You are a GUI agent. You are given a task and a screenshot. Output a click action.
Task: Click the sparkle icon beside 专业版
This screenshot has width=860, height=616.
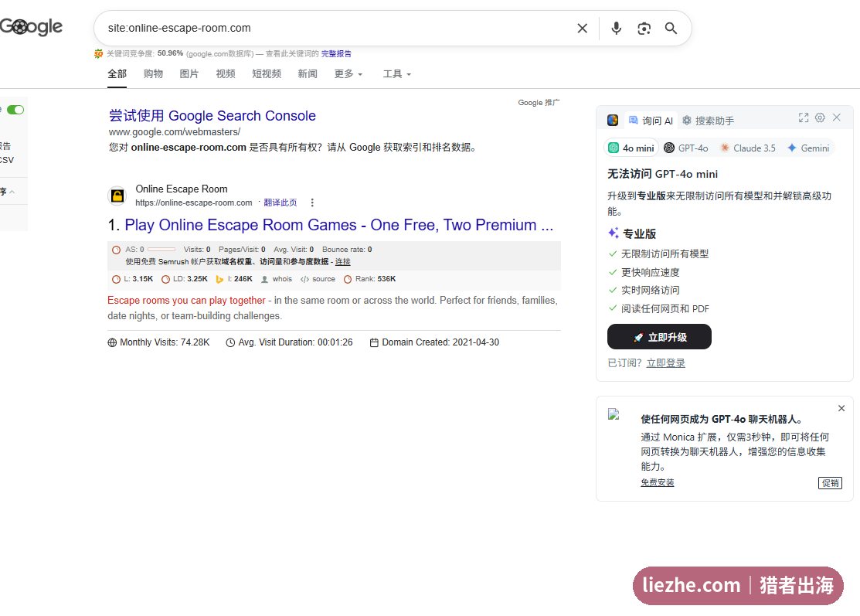614,233
